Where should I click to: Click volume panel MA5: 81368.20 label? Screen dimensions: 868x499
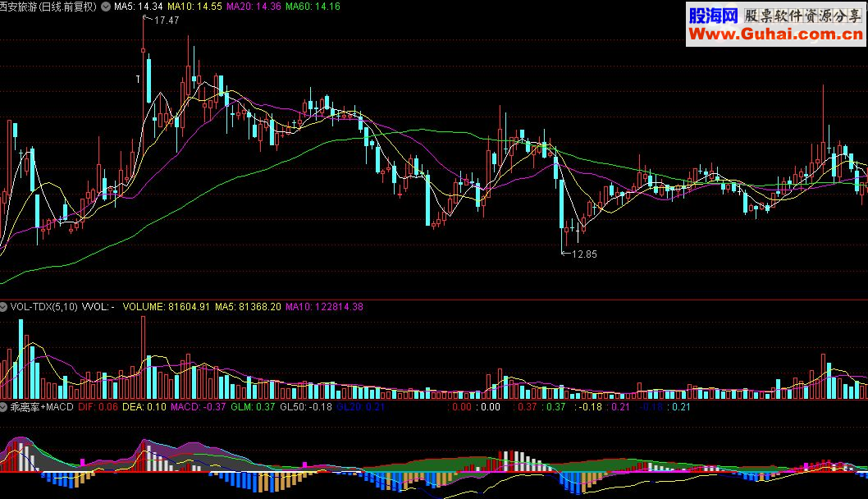point(248,307)
